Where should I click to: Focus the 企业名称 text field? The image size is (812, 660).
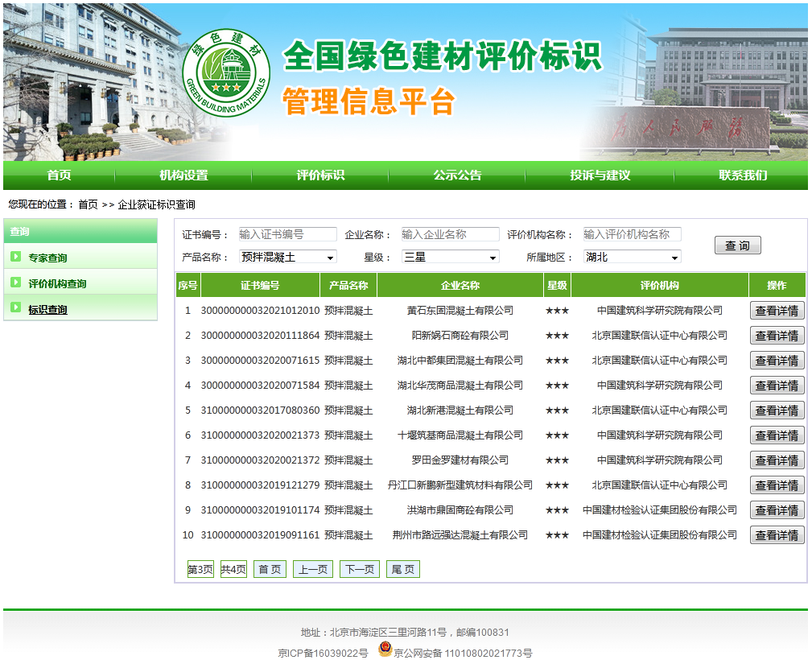(450, 234)
